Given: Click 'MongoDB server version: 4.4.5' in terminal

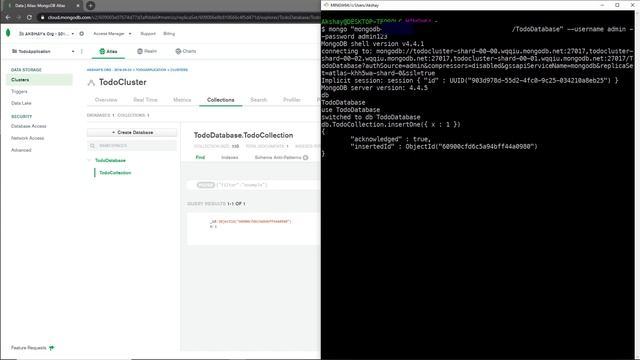Looking at the screenshot, I should coord(374,88).
